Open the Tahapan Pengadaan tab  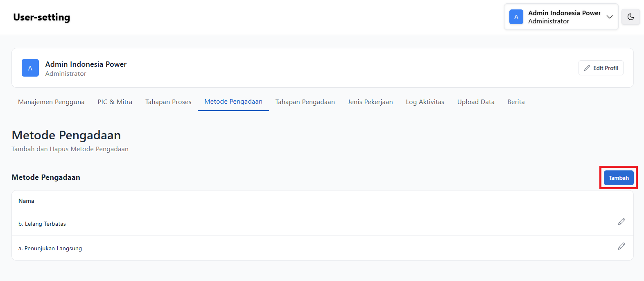[x=305, y=102]
